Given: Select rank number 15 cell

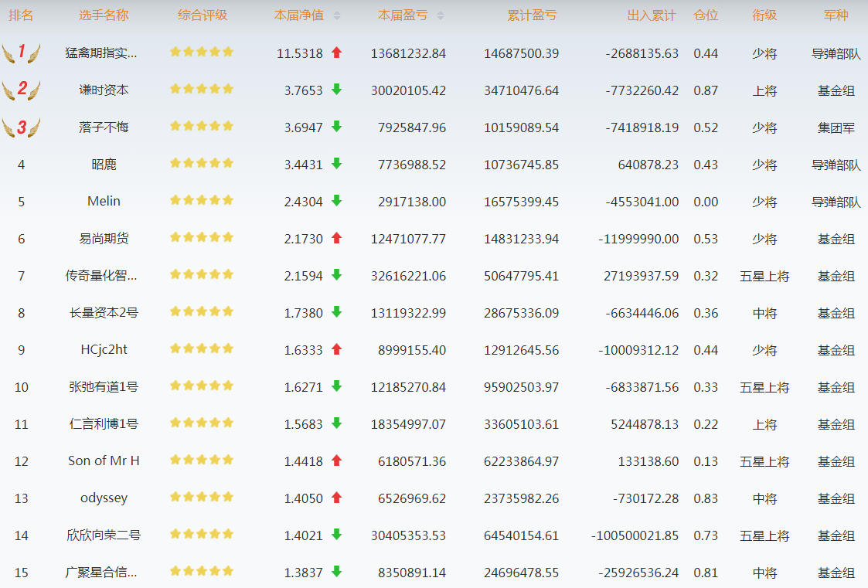Looking at the screenshot, I should [x=21, y=573].
